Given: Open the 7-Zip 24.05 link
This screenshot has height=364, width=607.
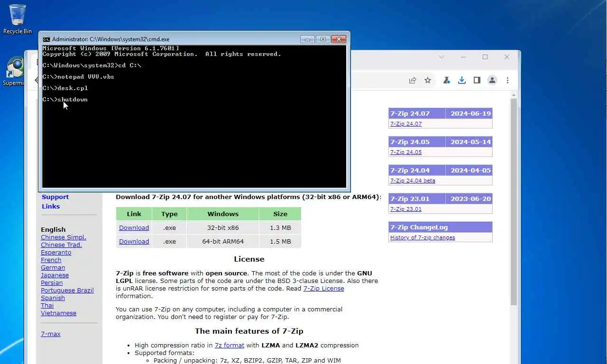Looking at the screenshot, I should tap(406, 152).
